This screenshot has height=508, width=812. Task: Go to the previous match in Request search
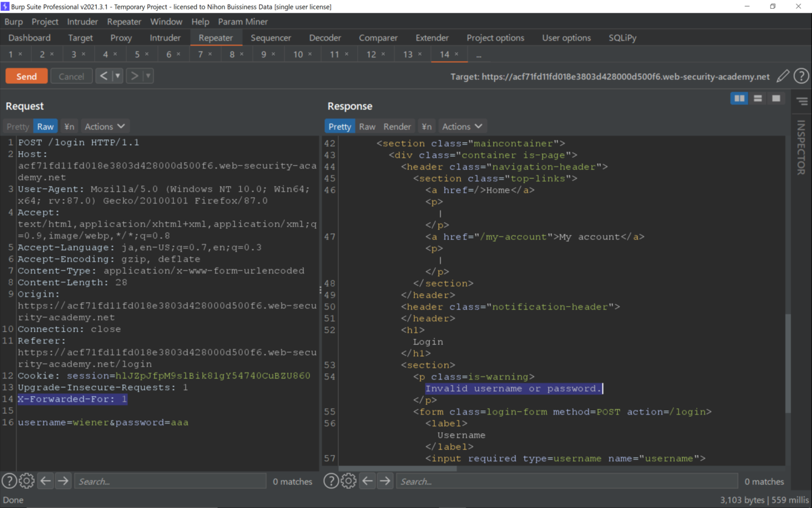click(x=45, y=481)
